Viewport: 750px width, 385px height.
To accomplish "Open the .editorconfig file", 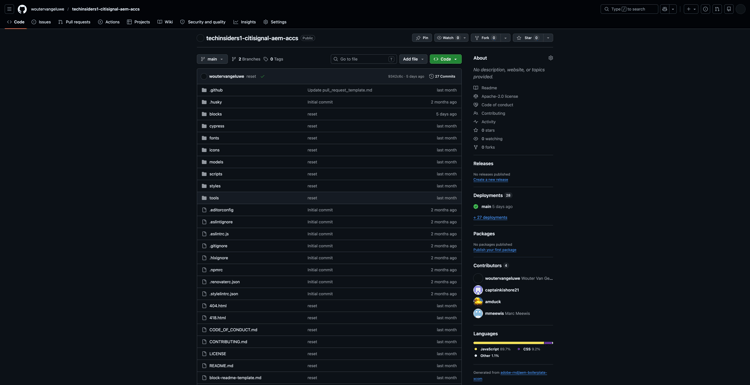I will 221,210.
